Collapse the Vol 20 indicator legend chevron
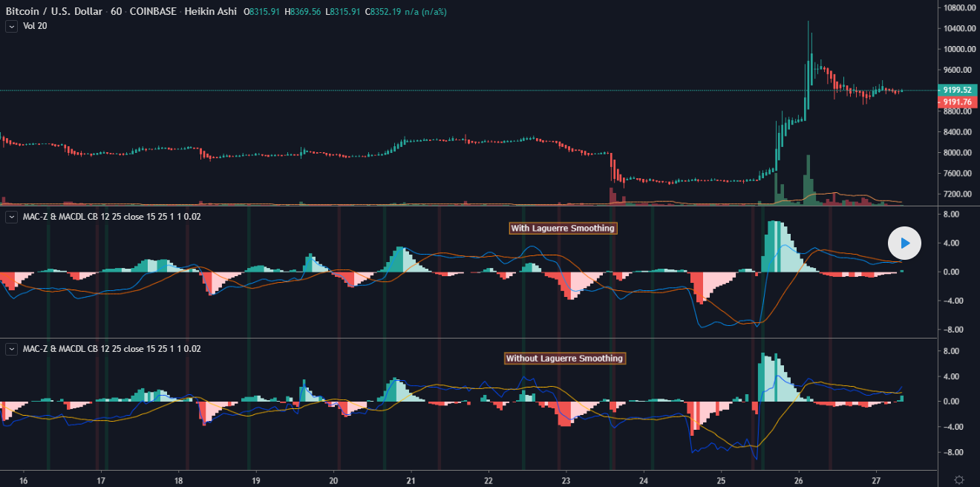Viewport: 980px width, 487px height. 11,26
